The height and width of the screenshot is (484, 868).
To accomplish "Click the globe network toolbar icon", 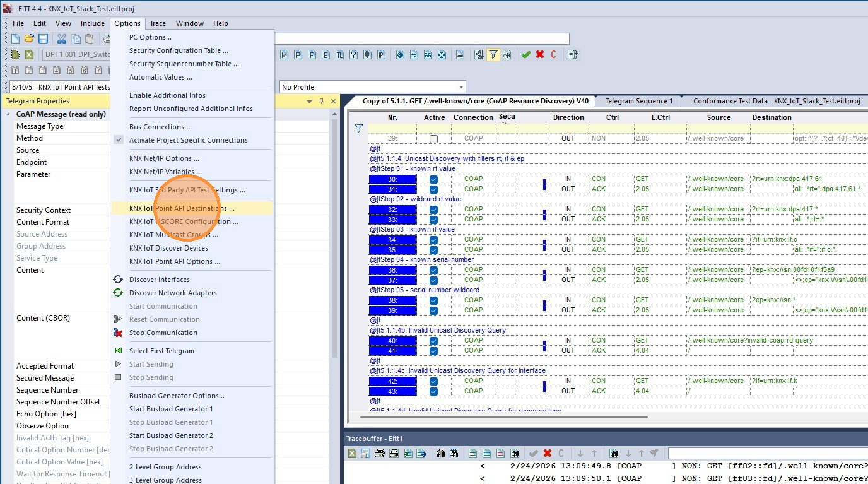I will (x=400, y=55).
